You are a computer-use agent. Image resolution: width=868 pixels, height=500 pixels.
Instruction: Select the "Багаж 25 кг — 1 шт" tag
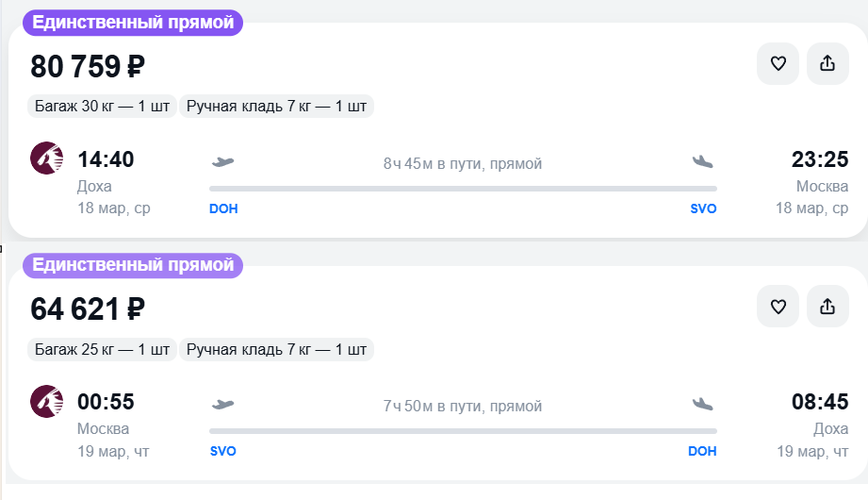tap(102, 350)
